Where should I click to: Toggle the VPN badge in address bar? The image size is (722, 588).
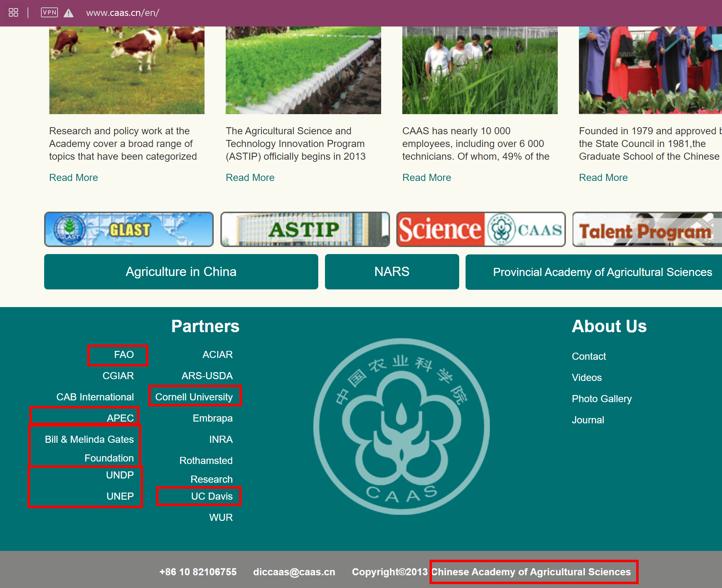click(49, 12)
